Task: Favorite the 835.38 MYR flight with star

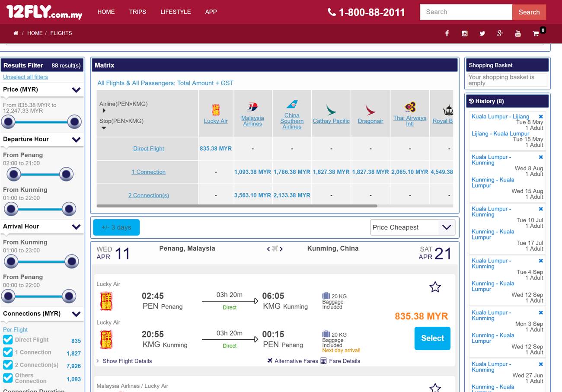Action: (x=435, y=287)
